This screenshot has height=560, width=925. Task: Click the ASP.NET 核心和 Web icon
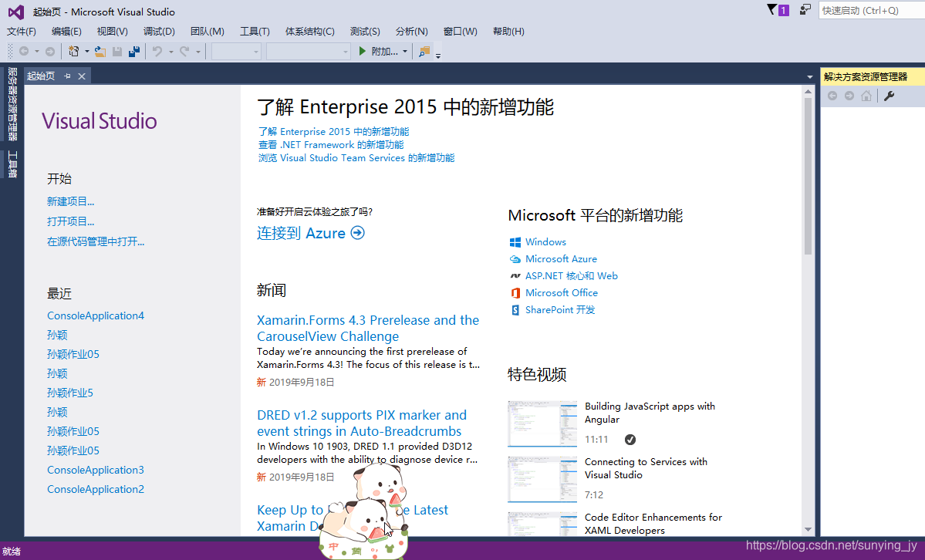pyautogui.click(x=515, y=275)
